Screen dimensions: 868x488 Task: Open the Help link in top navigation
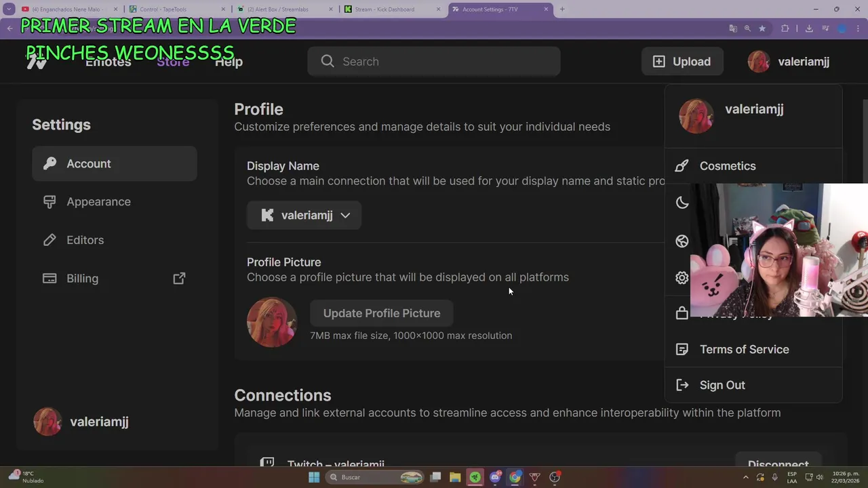(x=229, y=62)
